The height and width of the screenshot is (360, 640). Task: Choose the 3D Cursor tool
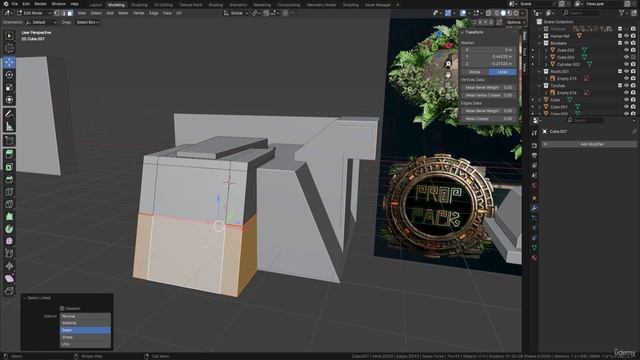9,49
